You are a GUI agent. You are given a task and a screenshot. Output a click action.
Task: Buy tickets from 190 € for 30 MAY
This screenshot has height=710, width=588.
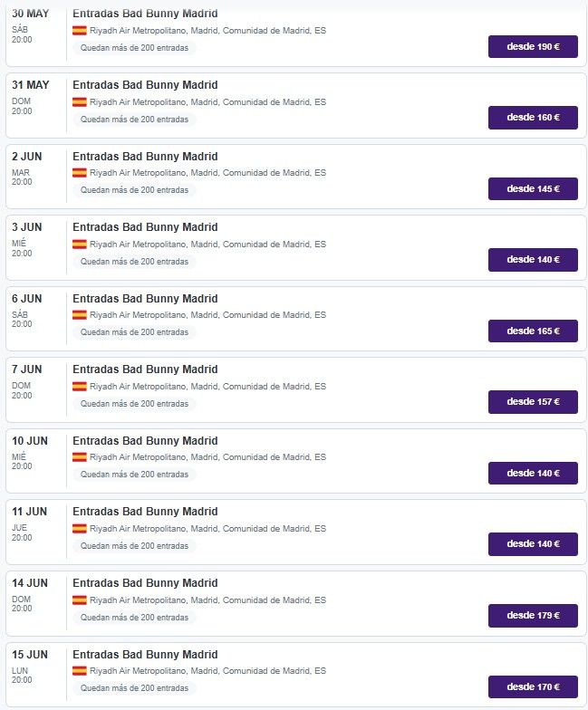[x=533, y=47]
